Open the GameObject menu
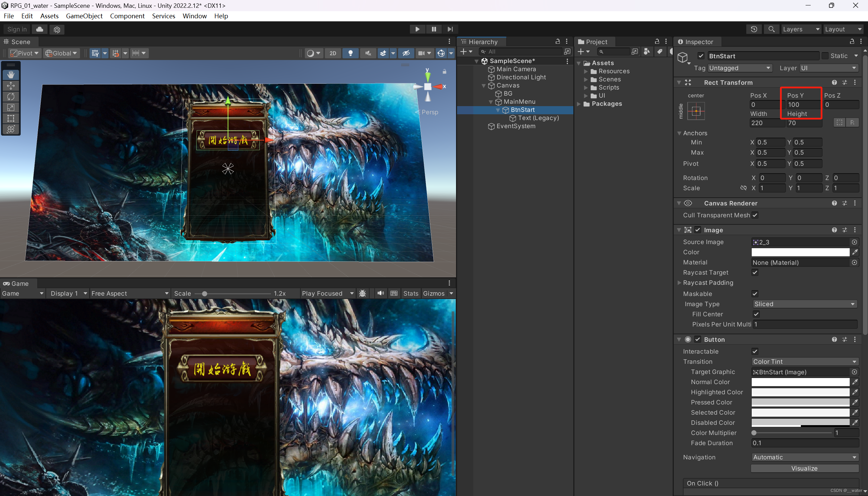The height and width of the screenshot is (496, 868). tap(84, 16)
